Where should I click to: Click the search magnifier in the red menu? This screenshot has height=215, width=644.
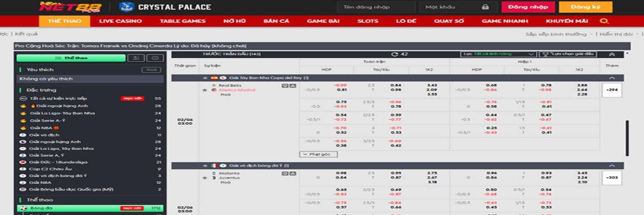(604, 21)
